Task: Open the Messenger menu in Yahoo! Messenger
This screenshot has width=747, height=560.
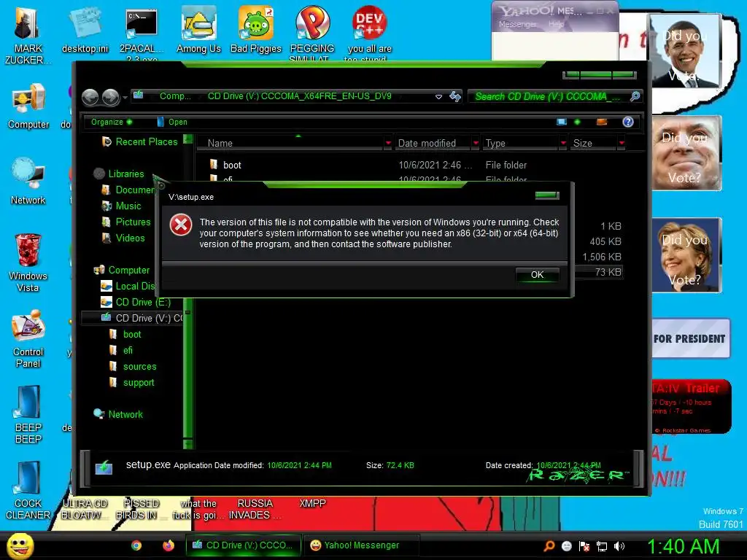Action: point(517,24)
